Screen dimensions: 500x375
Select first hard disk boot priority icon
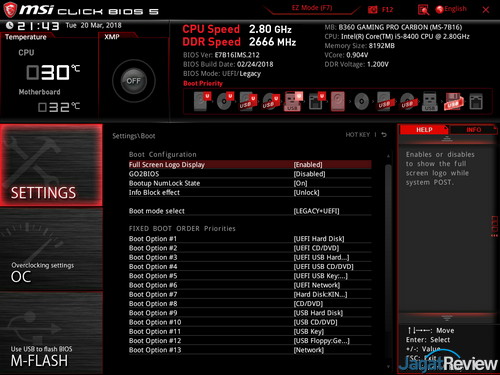coord(202,101)
